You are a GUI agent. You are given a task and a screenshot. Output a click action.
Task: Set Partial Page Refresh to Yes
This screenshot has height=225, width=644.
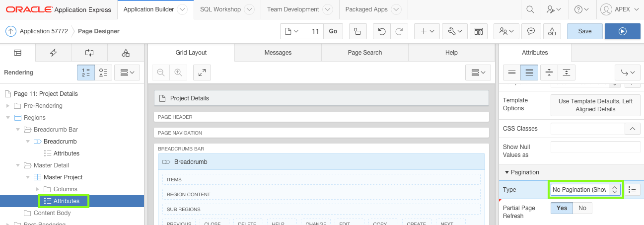562,208
